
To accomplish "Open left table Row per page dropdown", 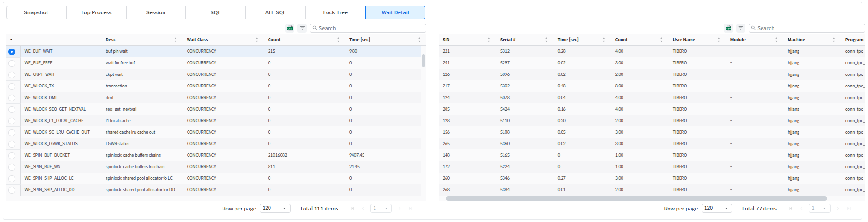I will coord(275,208).
